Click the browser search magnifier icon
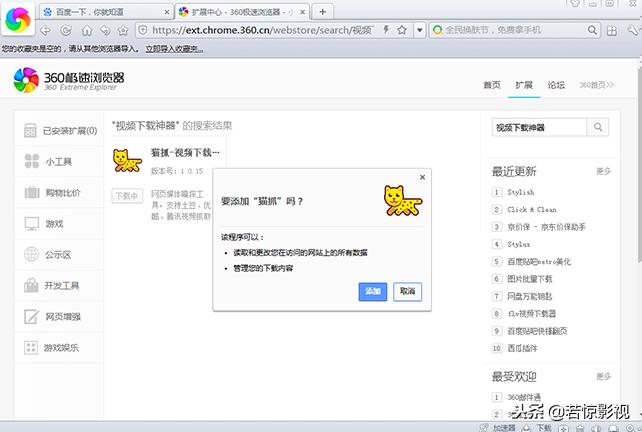 click(592, 30)
